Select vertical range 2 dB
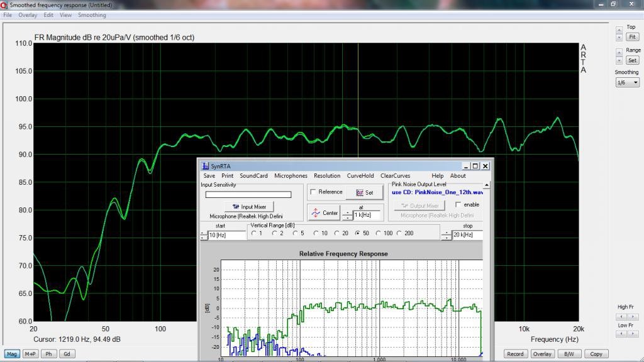 [x=274, y=233]
